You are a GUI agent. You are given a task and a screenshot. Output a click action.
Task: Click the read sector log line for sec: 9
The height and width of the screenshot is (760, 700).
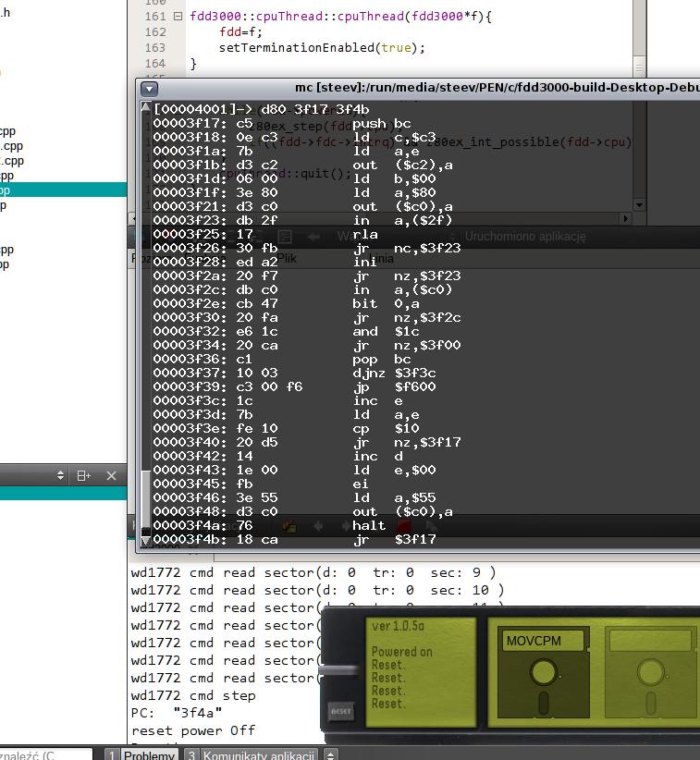(313, 573)
